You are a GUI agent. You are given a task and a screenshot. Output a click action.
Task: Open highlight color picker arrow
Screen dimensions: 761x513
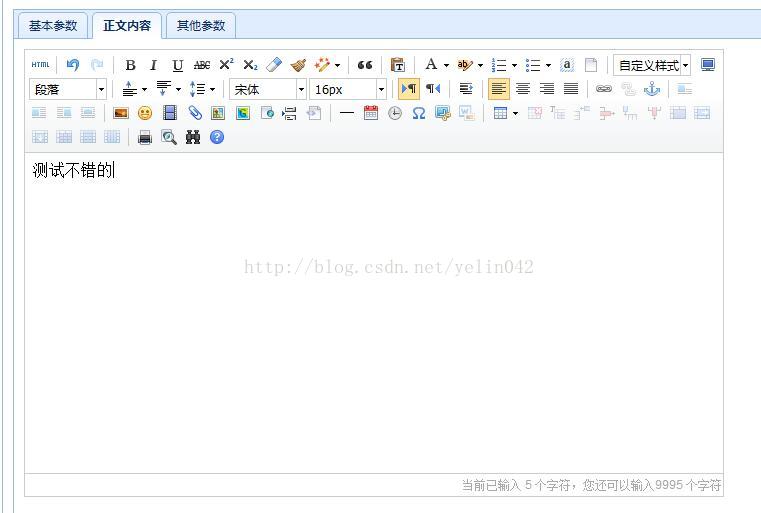480,65
